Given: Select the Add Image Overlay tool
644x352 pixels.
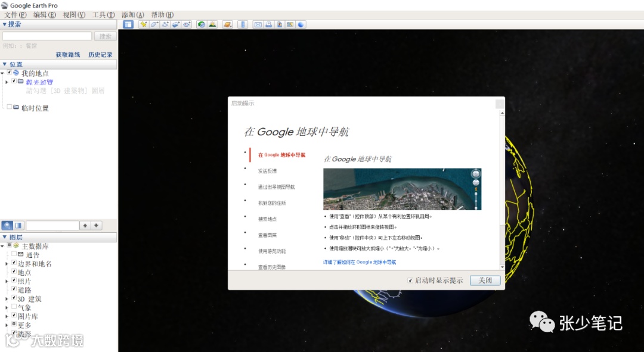Looking at the screenshot, I should pyautogui.click(x=175, y=24).
